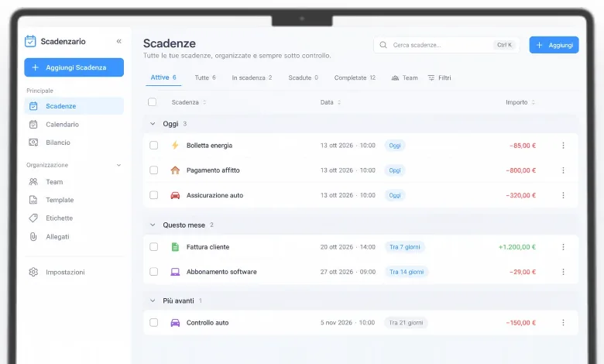
Task: Click the red car icon for Assicurazione auto
Action: coord(175,195)
